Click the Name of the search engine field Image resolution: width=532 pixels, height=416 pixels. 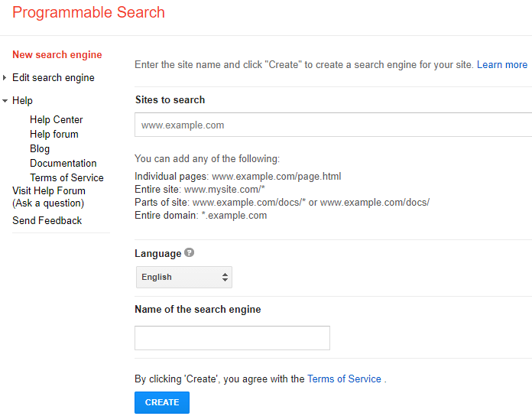(x=232, y=338)
